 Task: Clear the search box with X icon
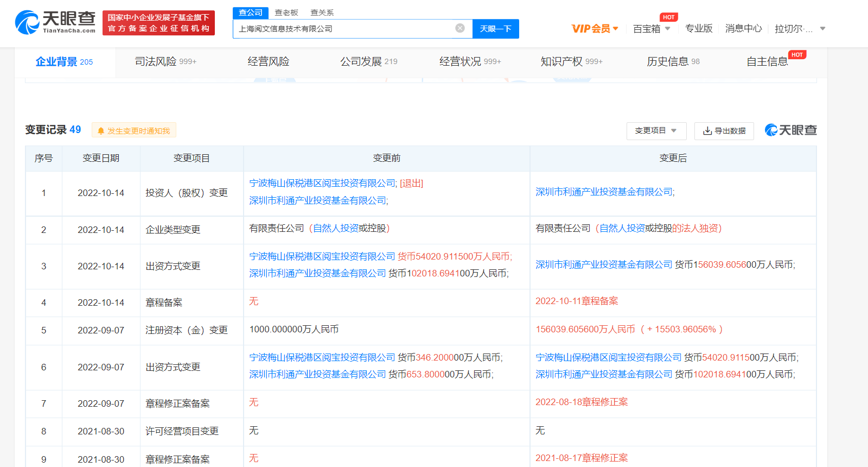(x=460, y=28)
